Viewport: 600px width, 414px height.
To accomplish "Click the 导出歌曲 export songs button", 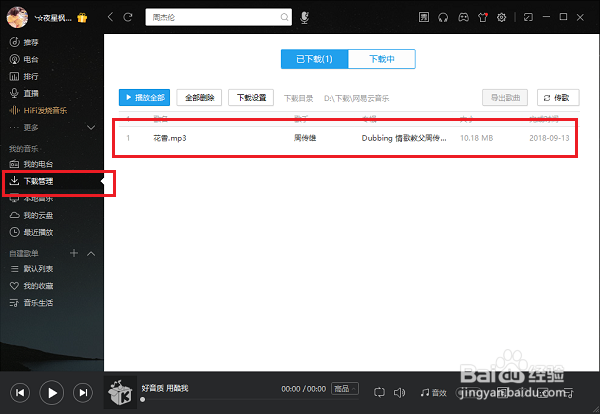I will pos(505,98).
